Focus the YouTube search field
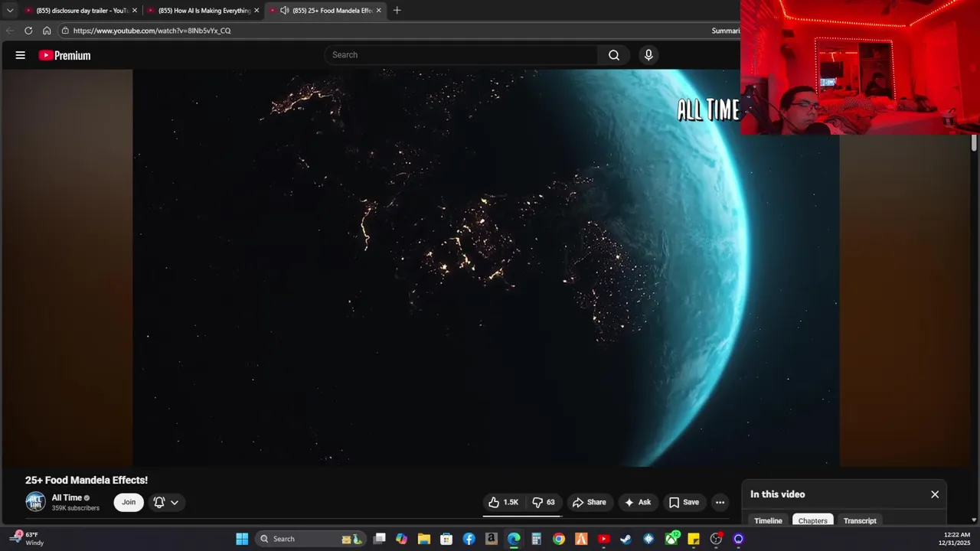 point(462,55)
